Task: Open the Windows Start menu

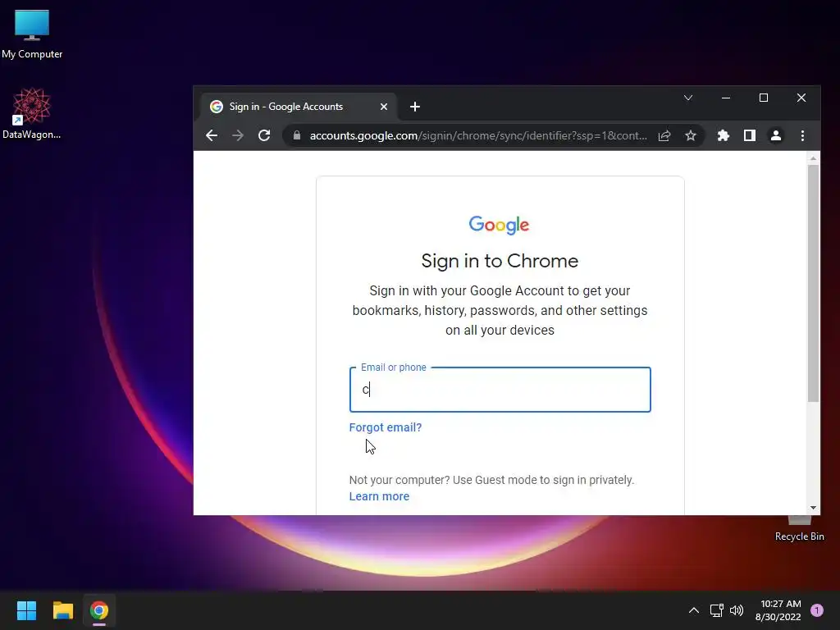Action: [26, 610]
